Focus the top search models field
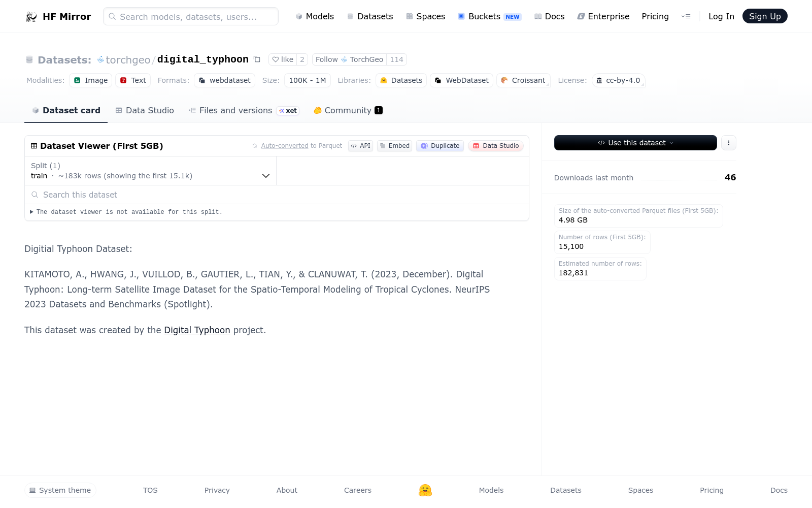Screen dimensions: 812x508 click(x=191, y=16)
